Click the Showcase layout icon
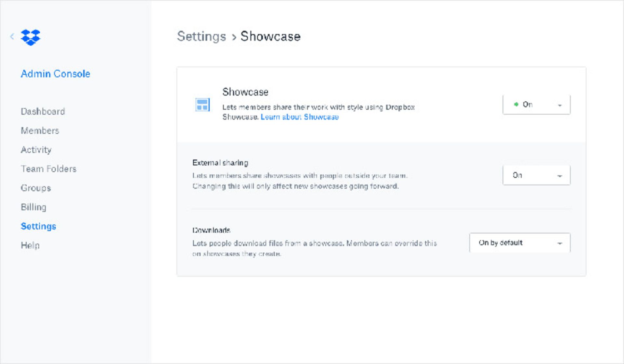 202,105
